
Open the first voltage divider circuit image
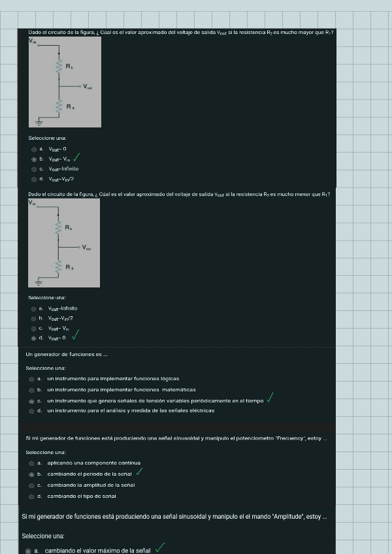pos(64,82)
